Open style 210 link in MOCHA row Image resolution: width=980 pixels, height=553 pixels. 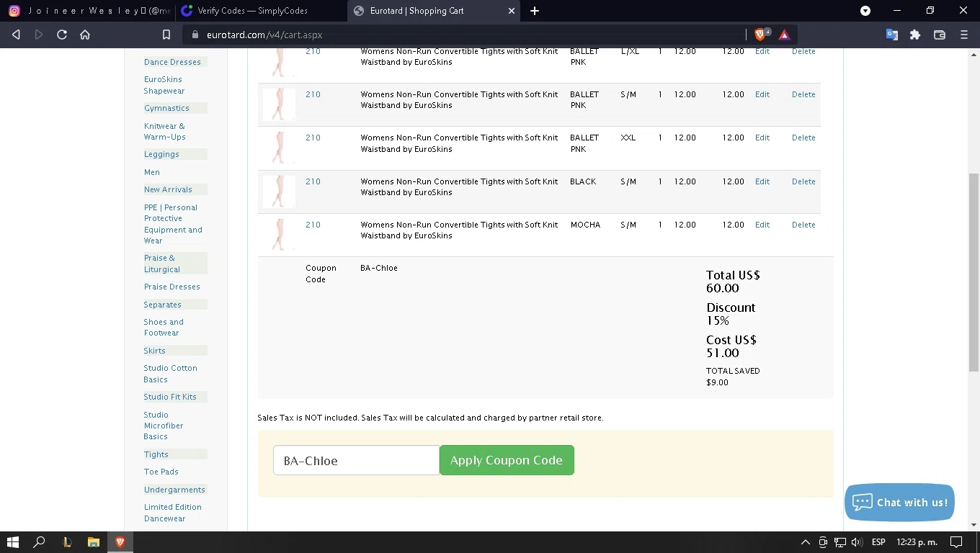pyautogui.click(x=313, y=225)
